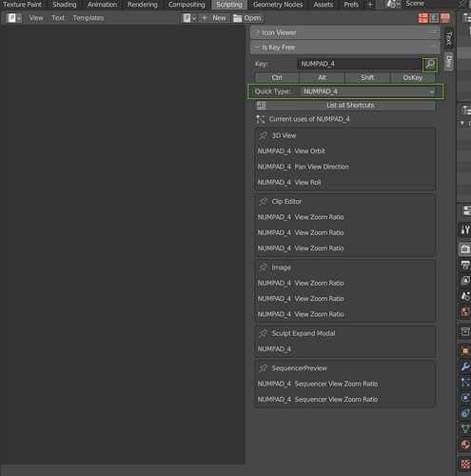The image size is (471, 476).
Task: Open the editor type dropdown in text editor
Action: coord(13,18)
